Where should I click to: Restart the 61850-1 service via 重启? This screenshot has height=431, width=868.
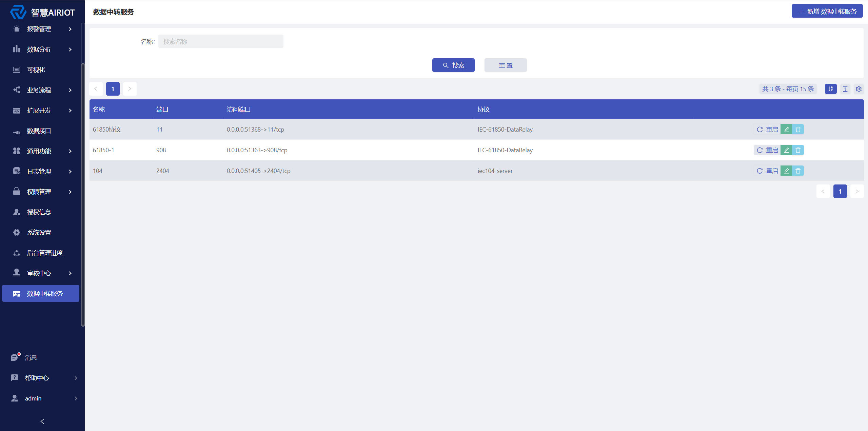pyautogui.click(x=767, y=150)
